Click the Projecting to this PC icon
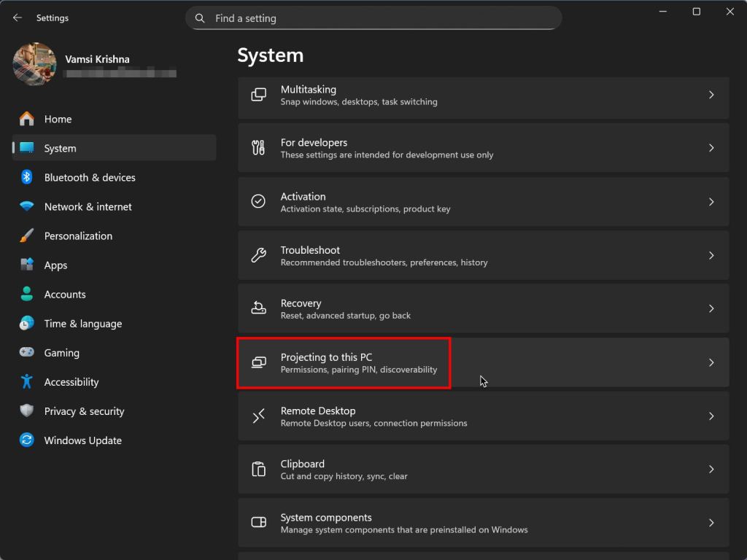747x560 pixels. 259,362
